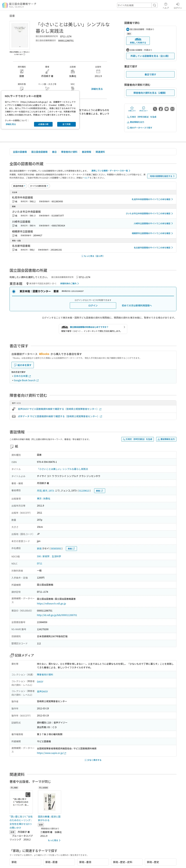Browse the 家政--叢書 theme card
The image size is (186, 868).
59,862
